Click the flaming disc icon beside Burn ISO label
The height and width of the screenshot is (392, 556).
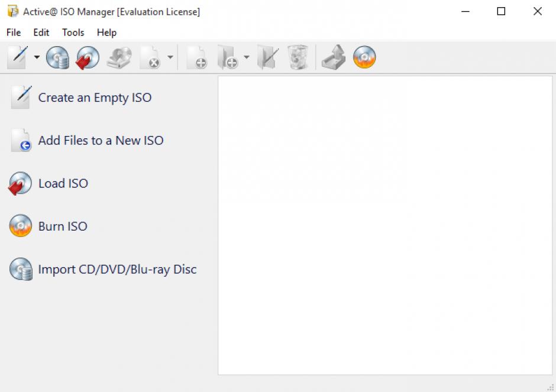tap(21, 226)
